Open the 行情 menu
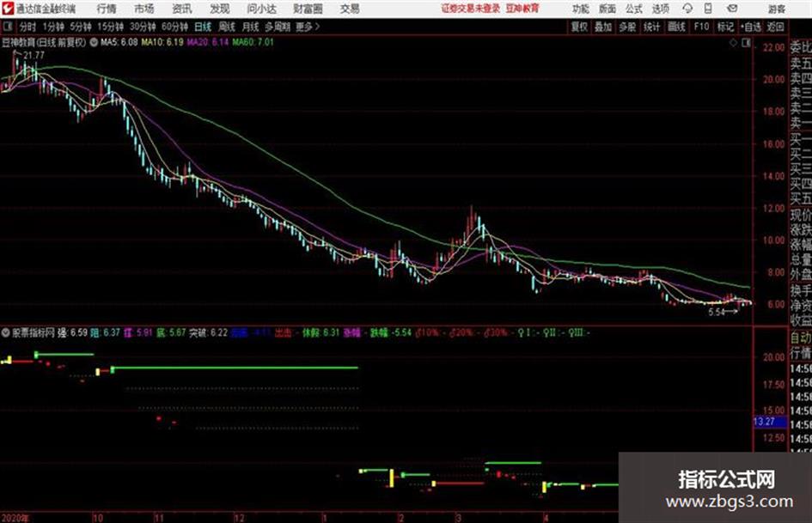The height and width of the screenshot is (523, 812). [x=107, y=9]
